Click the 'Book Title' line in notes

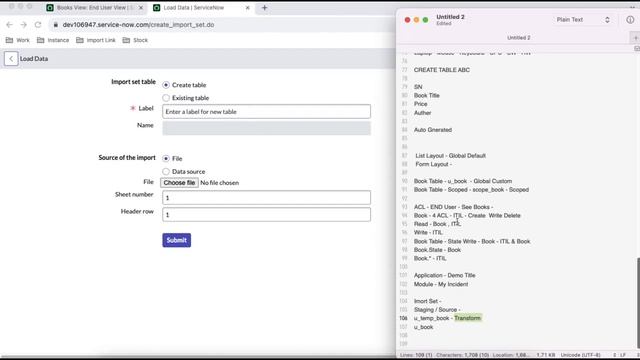pyautogui.click(x=427, y=96)
